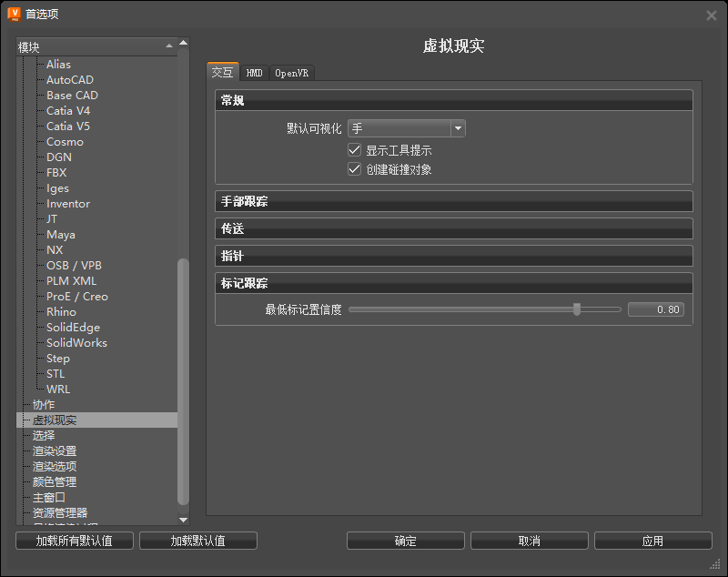The width and height of the screenshot is (728, 577).
Task: Select JT in the module tree
Action: click(52, 219)
